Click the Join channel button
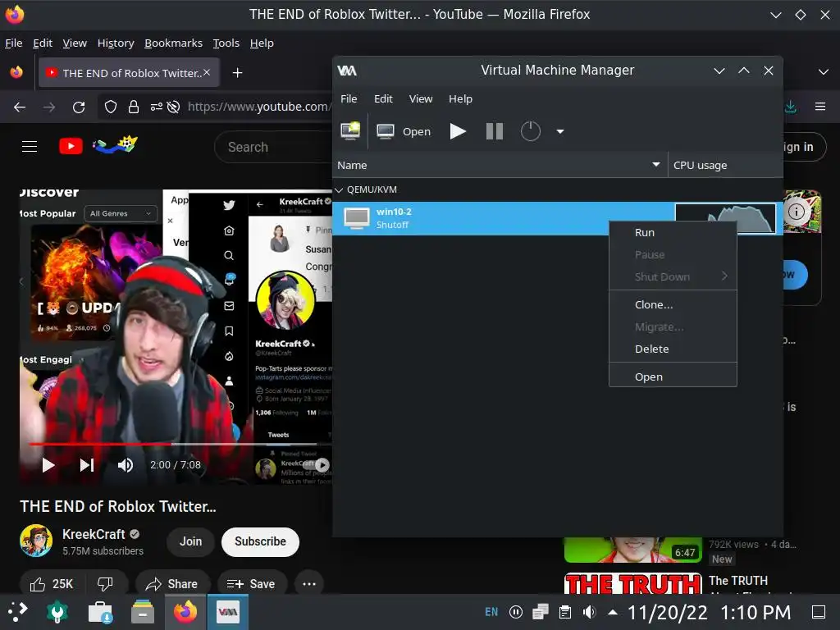Screen dimensions: 840x630 190,541
